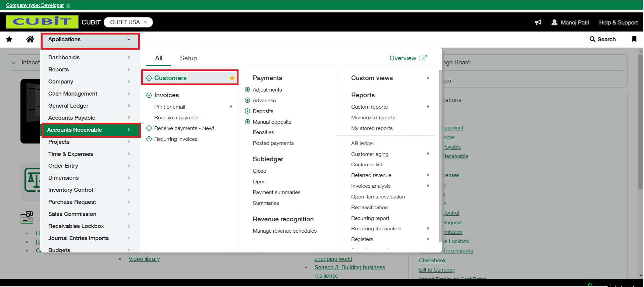Open Overview external link icon
Screen dimensions: 644x287
tap(423, 58)
